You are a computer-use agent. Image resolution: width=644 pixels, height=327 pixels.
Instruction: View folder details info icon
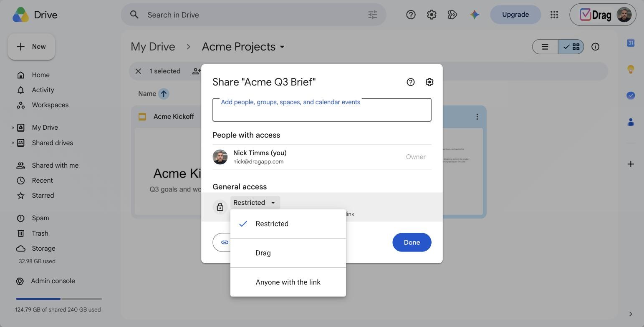coord(596,47)
